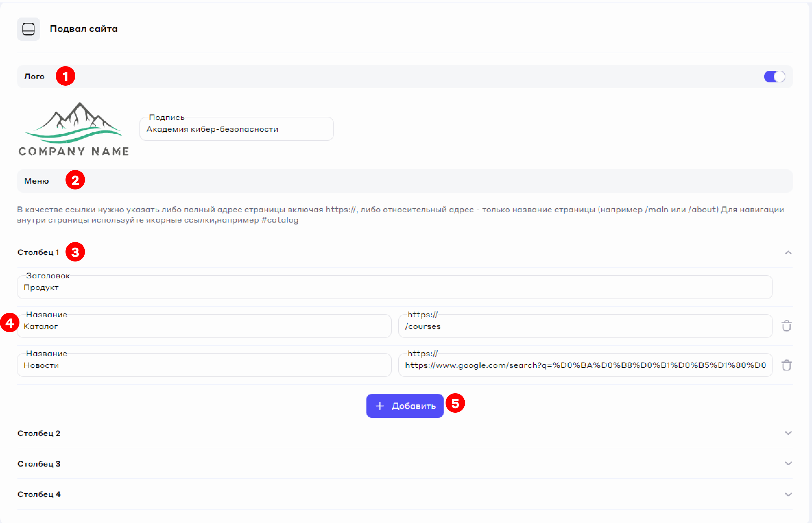Edit the /courses link field

(585, 326)
